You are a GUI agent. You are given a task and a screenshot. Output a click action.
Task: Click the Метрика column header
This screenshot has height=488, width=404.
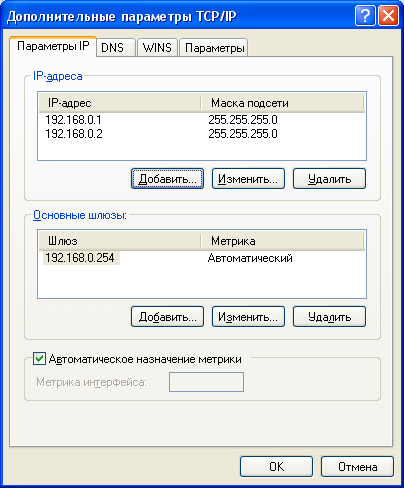[x=282, y=241]
